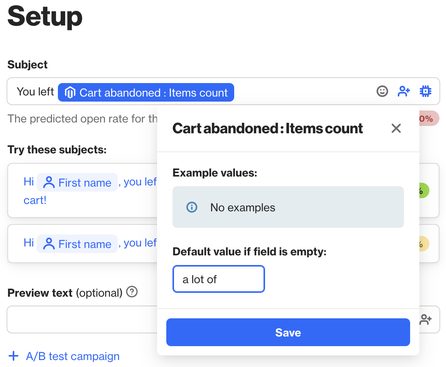Click the First name tag in first suggestion
Image resolution: width=446 pixels, height=367 pixels.
pyautogui.click(x=77, y=182)
